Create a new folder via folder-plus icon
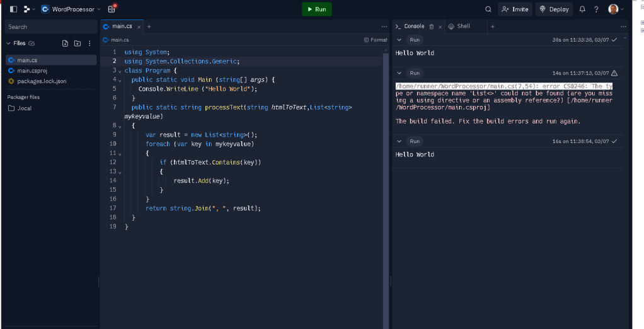644x329 pixels. click(x=78, y=43)
